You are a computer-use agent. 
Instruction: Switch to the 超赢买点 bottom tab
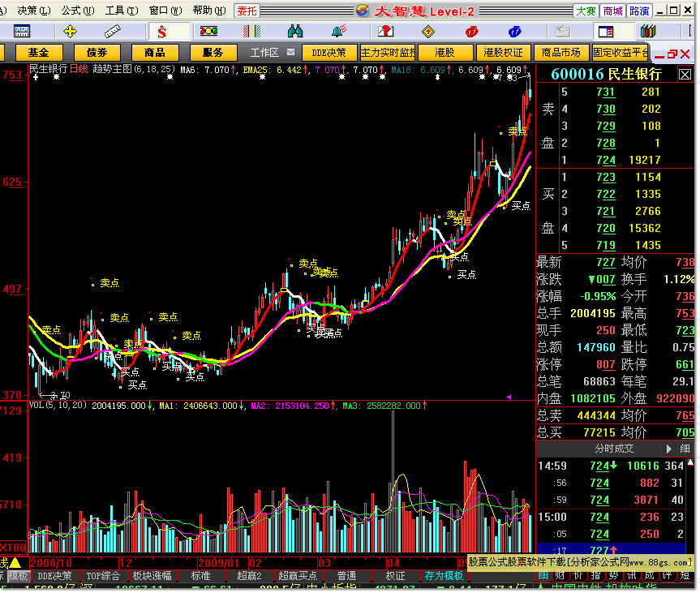(x=298, y=576)
